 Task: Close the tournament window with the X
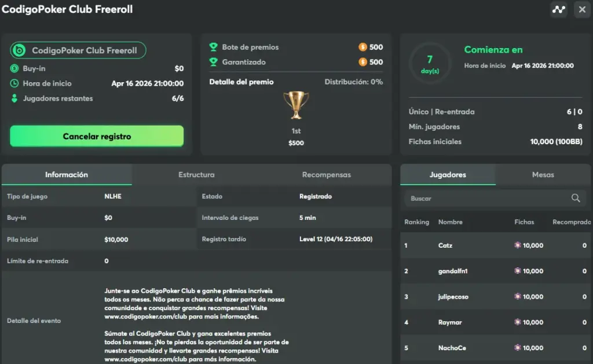582,9
